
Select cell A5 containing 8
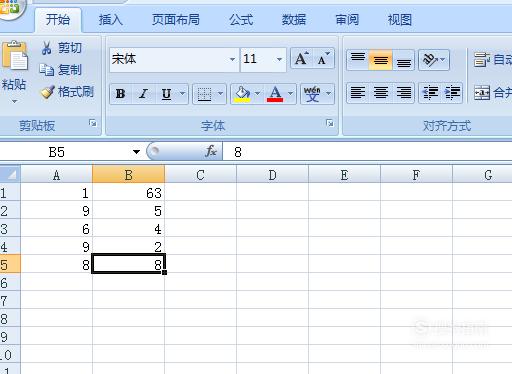tap(56, 264)
